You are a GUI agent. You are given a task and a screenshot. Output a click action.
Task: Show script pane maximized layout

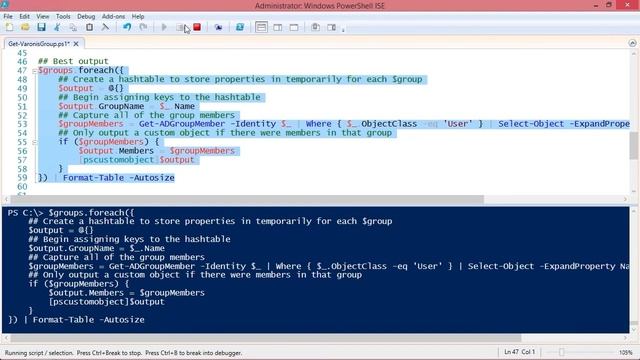click(x=294, y=27)
